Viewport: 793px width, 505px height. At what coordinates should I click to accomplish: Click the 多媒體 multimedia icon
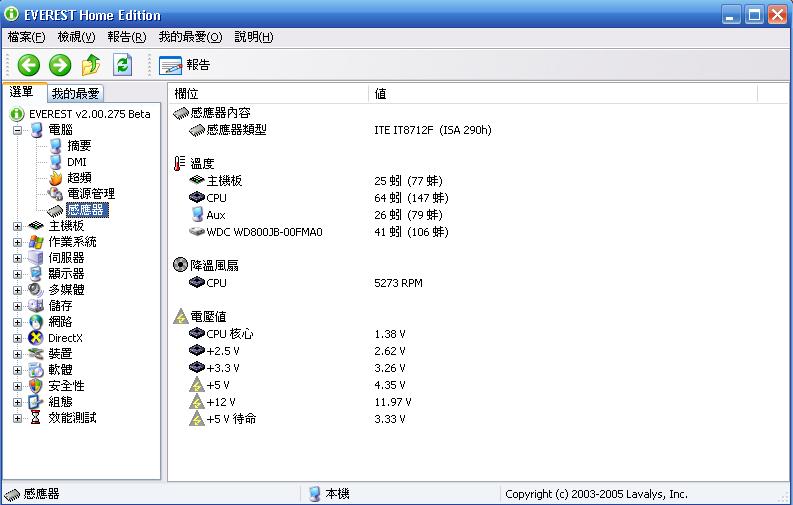click(x=36, y=290)
